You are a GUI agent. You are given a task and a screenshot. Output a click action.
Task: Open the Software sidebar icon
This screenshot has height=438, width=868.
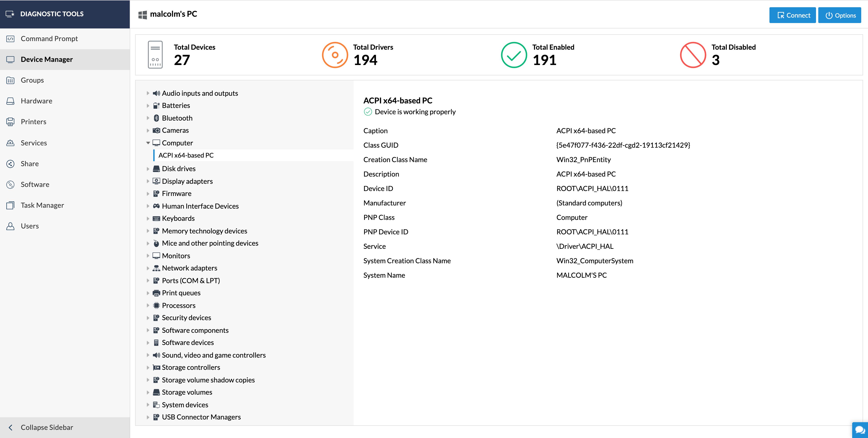click(x=10, y=184)
